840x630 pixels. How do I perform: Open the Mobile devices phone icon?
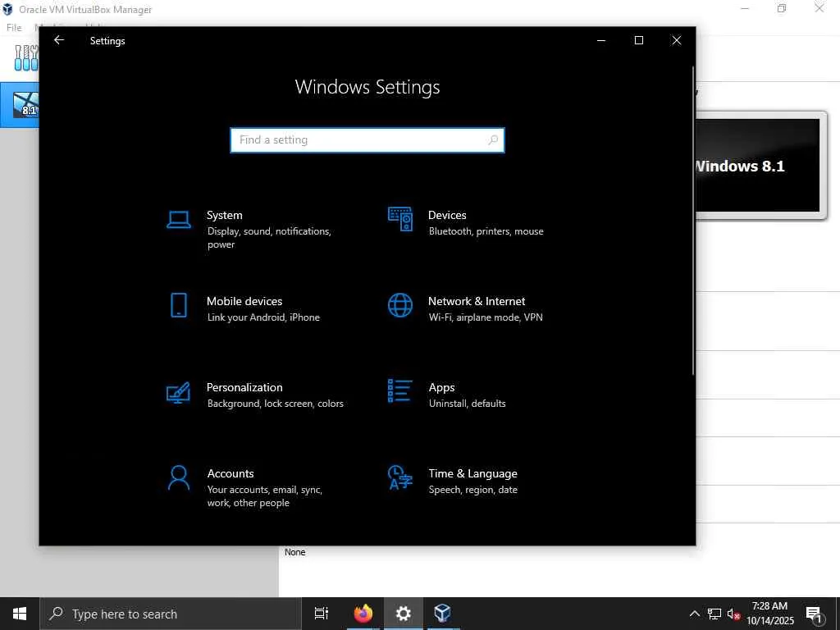tap(178, 305)
